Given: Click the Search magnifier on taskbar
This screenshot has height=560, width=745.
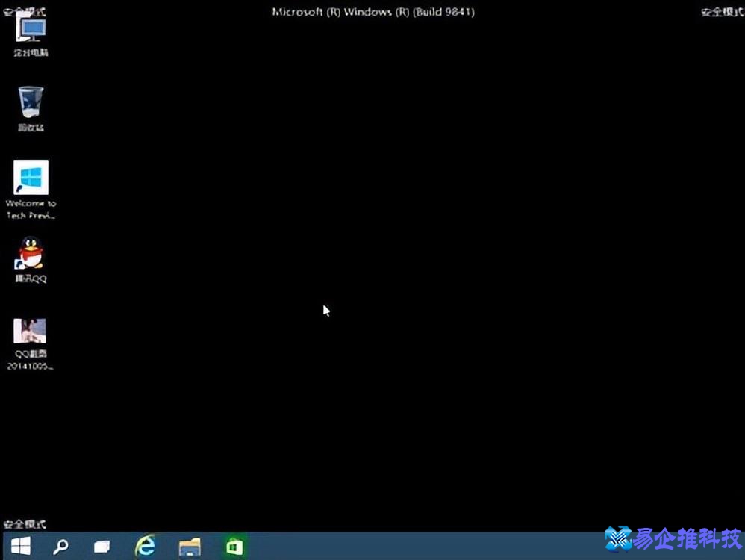Looking at the screenshot, I should pos(60,547).
